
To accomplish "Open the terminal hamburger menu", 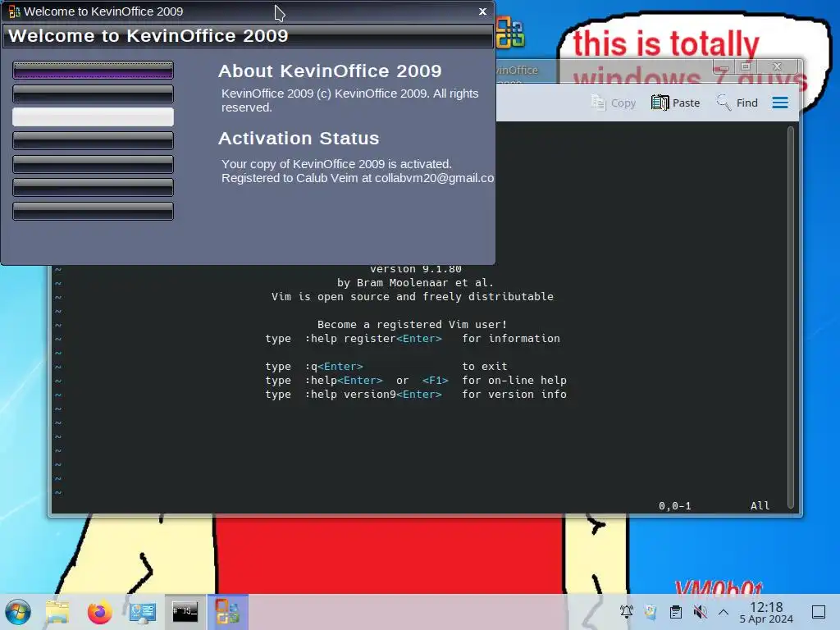I will click(780, 103).
